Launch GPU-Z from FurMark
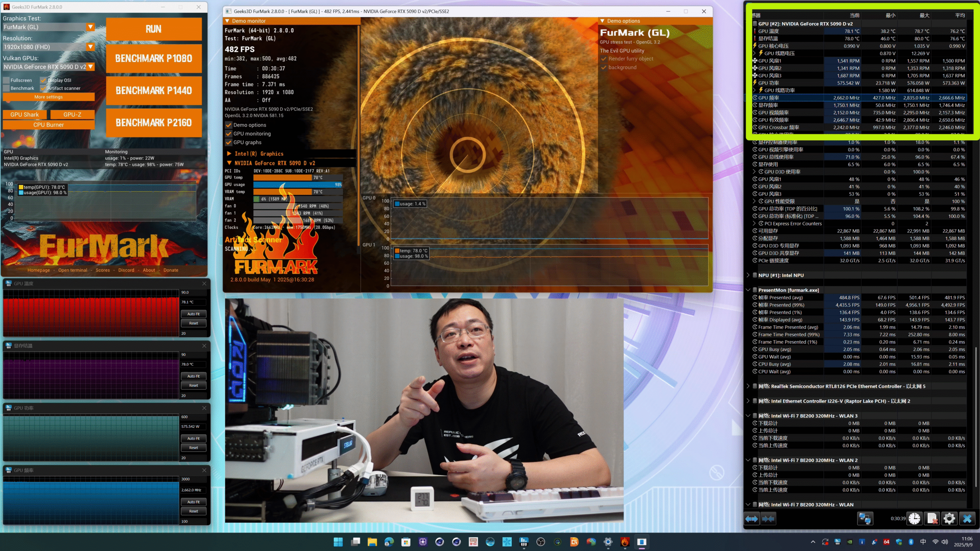 [72, 115]
